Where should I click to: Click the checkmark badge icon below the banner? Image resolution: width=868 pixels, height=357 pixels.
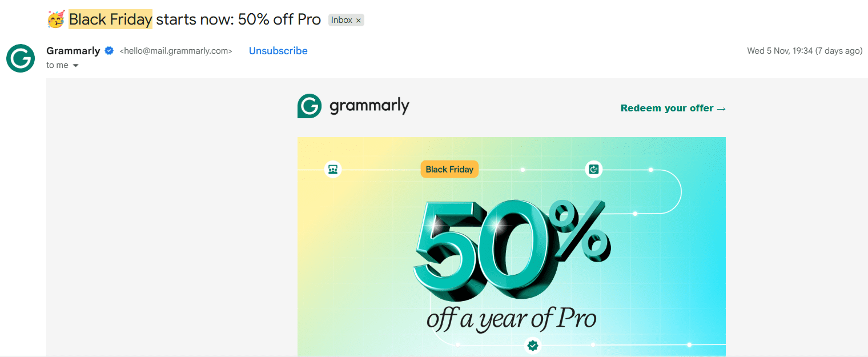click(532, 345)
